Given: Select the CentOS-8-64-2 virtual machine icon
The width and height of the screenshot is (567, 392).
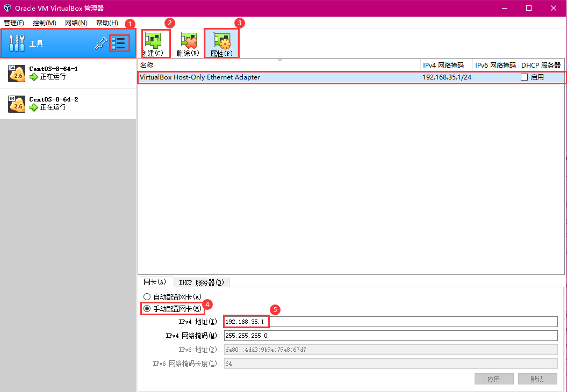Looking at the screenshot, I should point(17,104).
